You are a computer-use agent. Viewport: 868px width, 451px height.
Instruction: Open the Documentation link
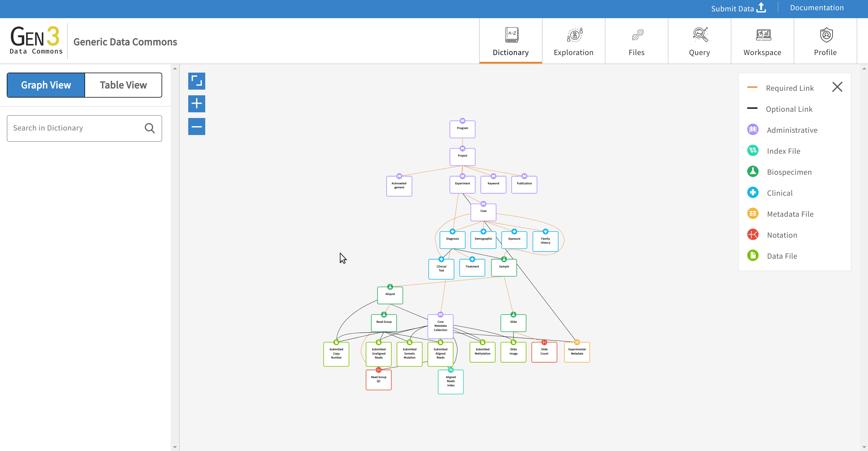pyautogui.click(x=817, y=8)
